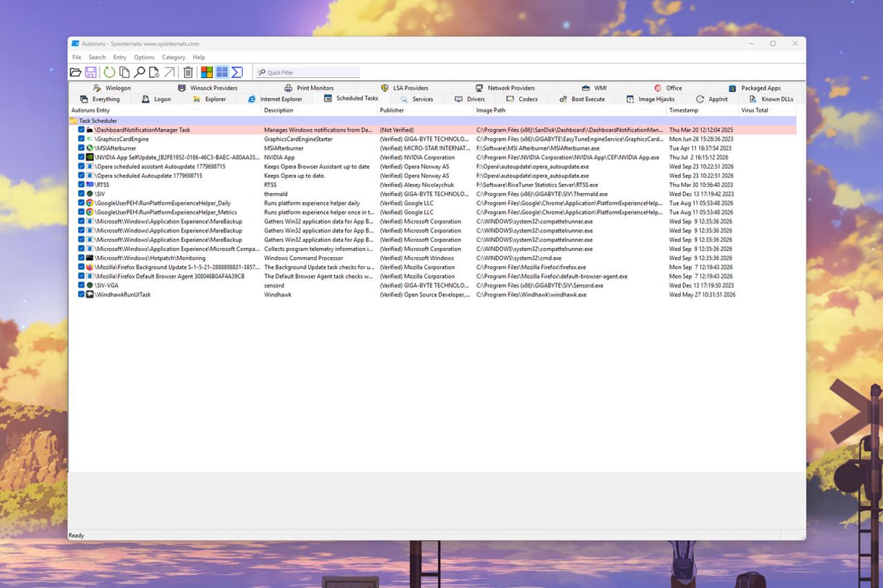Uncheck the DashboardNotificationManager Task entry
Viewport: 883px width, 588px height.
pyautogui.click(x=81, y=130)
